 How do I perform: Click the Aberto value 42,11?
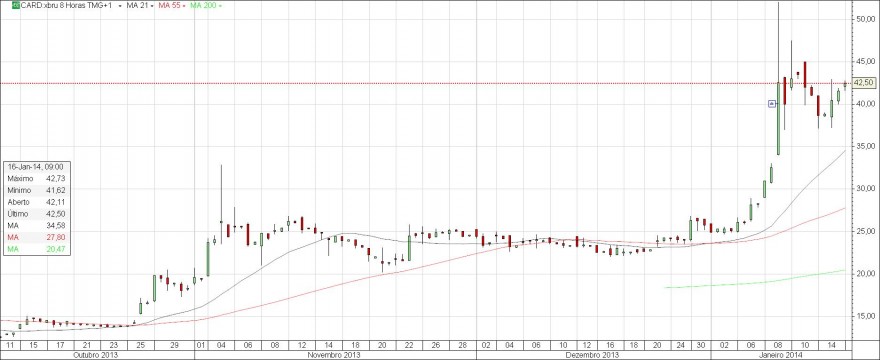tap(55, 202)
